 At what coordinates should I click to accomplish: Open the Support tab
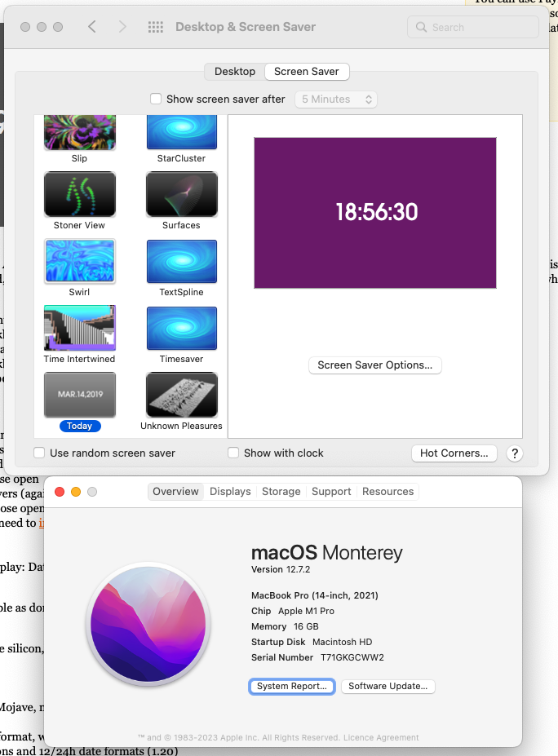point(331,491)
